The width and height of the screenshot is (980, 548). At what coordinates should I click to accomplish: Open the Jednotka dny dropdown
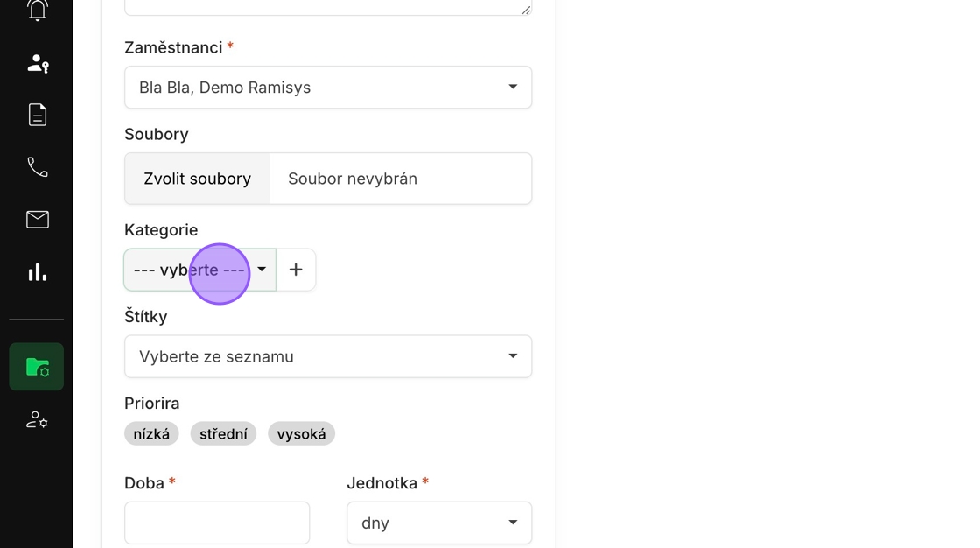pyautogui.click(x=439, y=523)
